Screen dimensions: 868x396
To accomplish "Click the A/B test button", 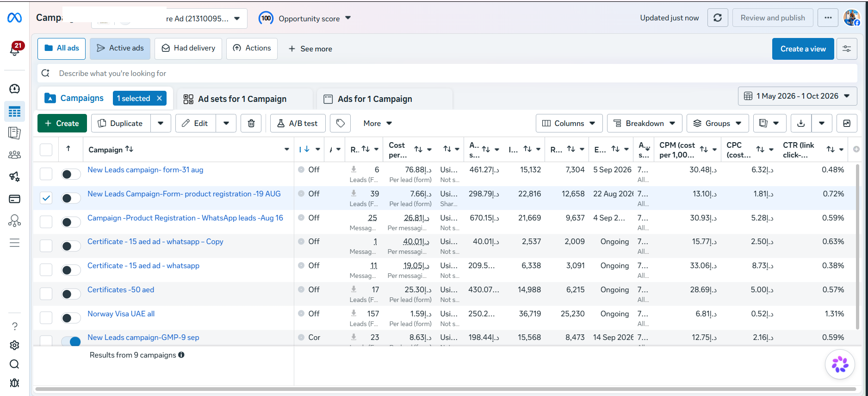I will [x=298, y=123].
